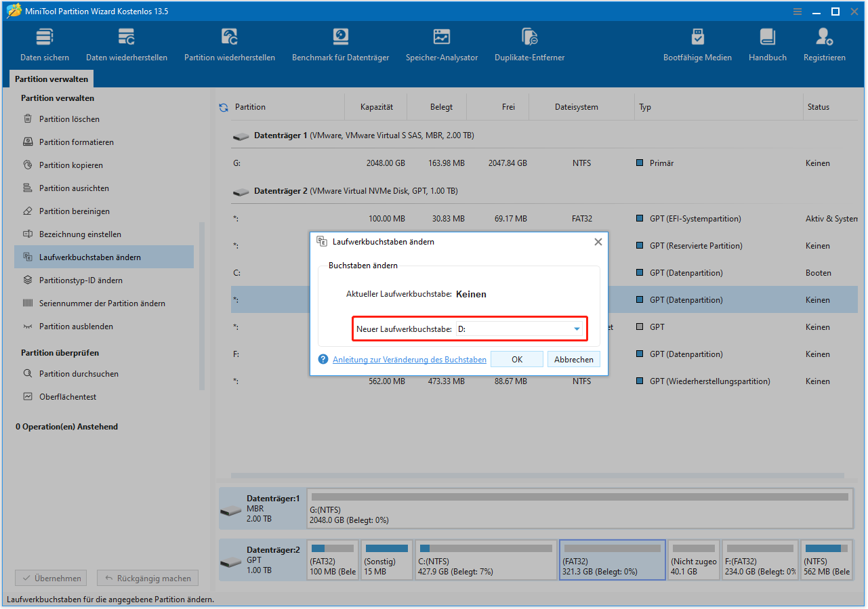Cancel the dialog with Abbrechen
Image resolution: width=868 pixels, height=609 pixels.
[x=573, y=359]
